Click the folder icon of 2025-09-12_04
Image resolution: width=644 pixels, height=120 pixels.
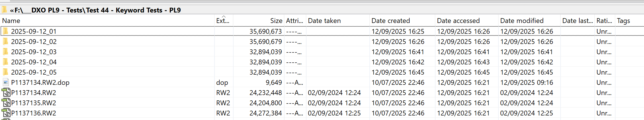[6, 62]
